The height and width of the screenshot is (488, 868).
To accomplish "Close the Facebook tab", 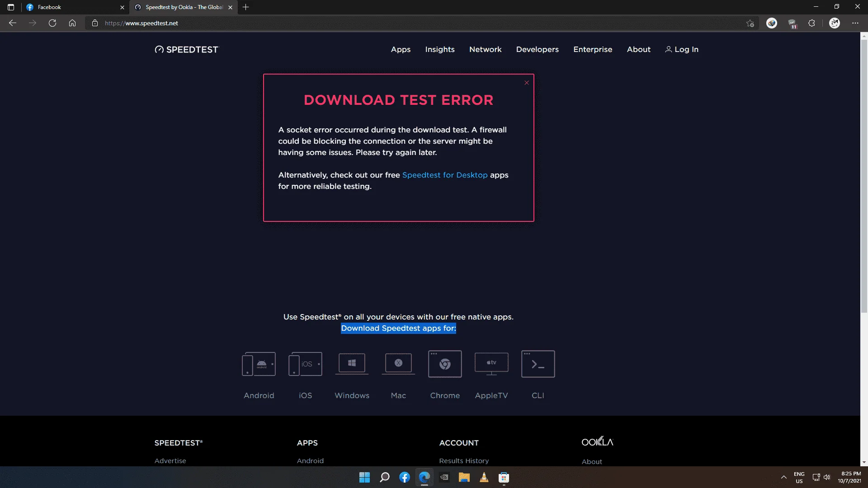I will click(x=122, y=7).
